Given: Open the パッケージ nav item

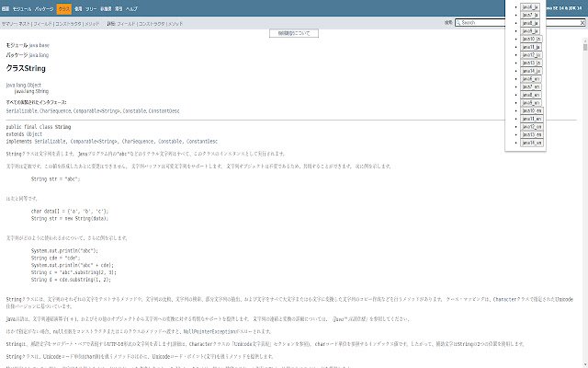Looking at the screenshot, I should [x=44, y=8].
